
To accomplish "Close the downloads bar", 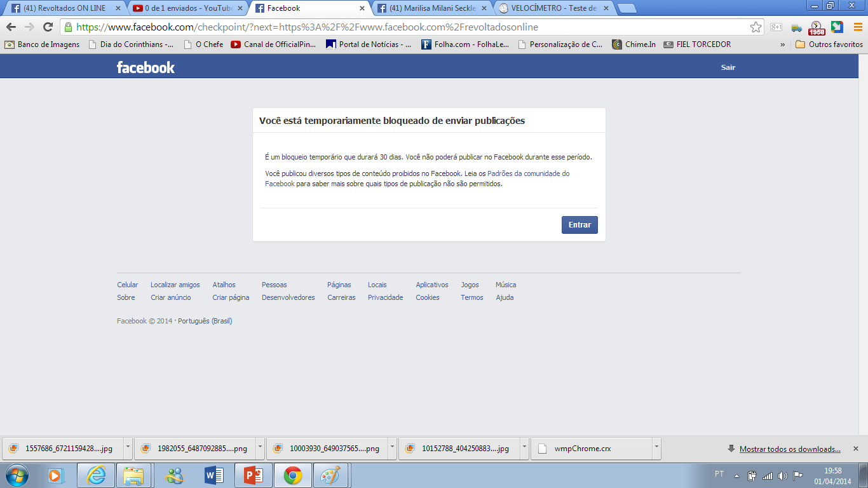I will 856,449.
